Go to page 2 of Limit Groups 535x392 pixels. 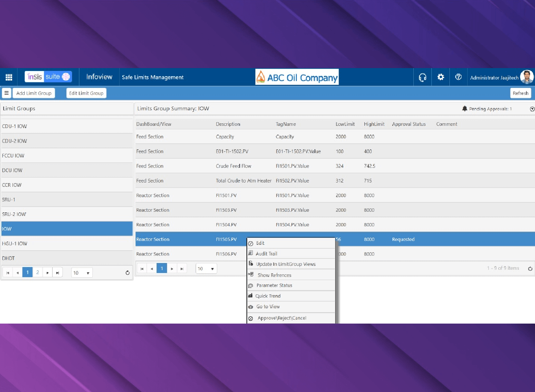(37, 273)
